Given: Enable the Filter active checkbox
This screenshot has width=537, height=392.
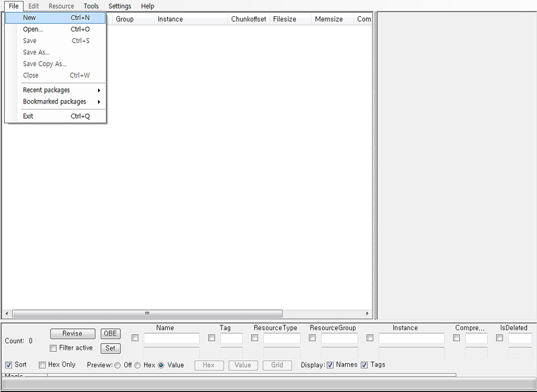Looking at the screenshot, I should [53, 348].
